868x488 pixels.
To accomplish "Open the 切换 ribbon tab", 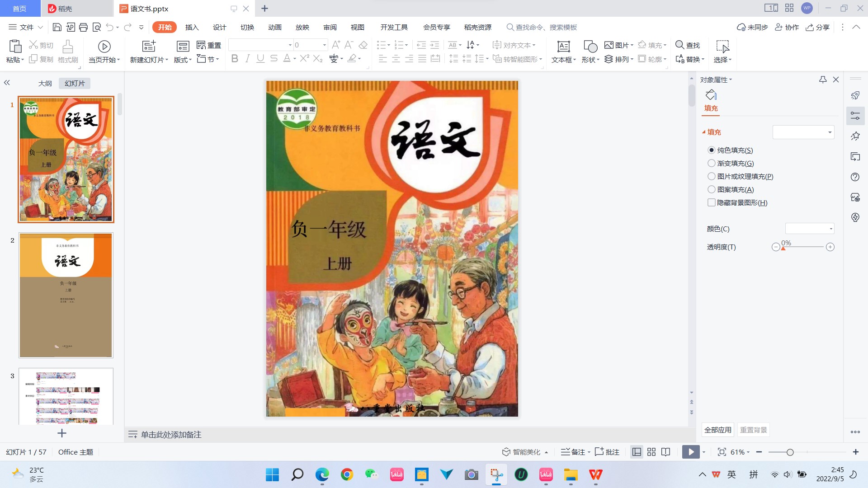I will click(x=247, y=27).
